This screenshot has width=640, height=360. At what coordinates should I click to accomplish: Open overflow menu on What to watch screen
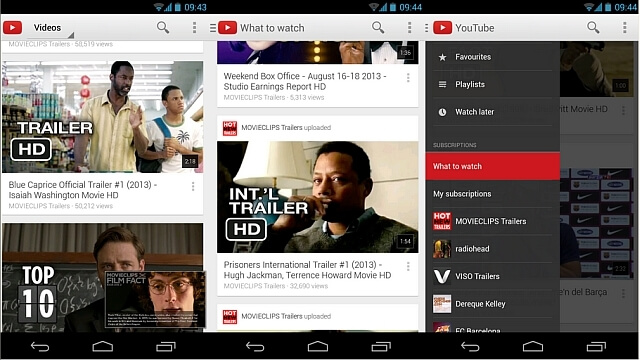(x=409, y=28)
